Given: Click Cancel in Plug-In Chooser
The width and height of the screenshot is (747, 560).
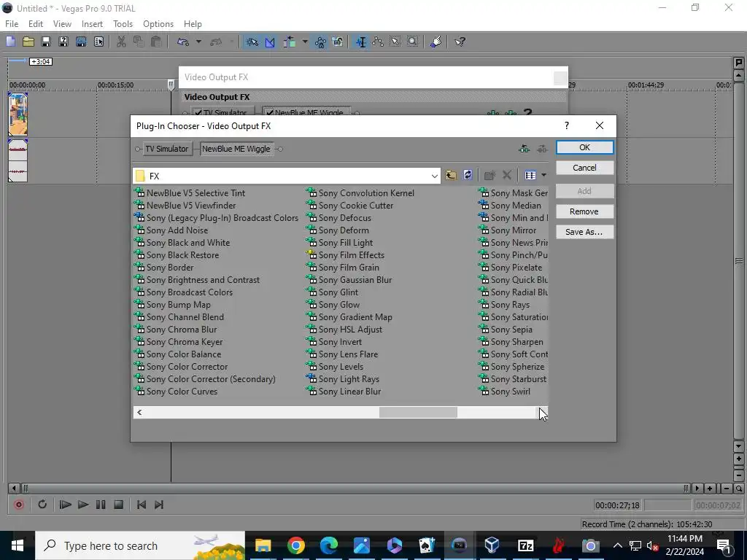Looking at the screenshot, I should (584, 168).
